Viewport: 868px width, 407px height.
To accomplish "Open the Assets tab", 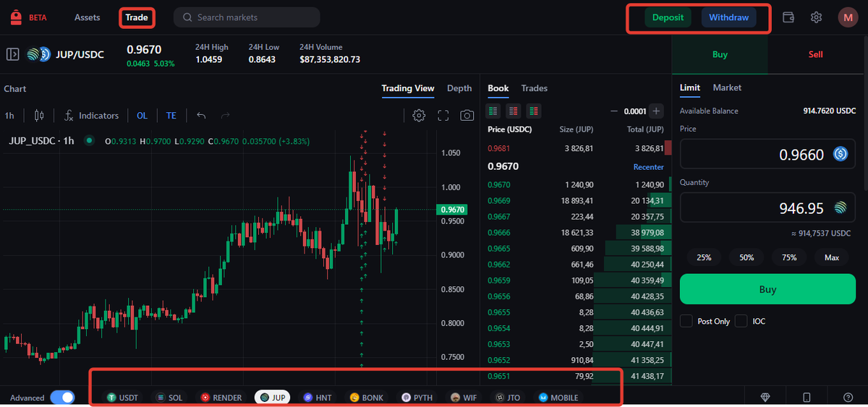I will 88,17.
